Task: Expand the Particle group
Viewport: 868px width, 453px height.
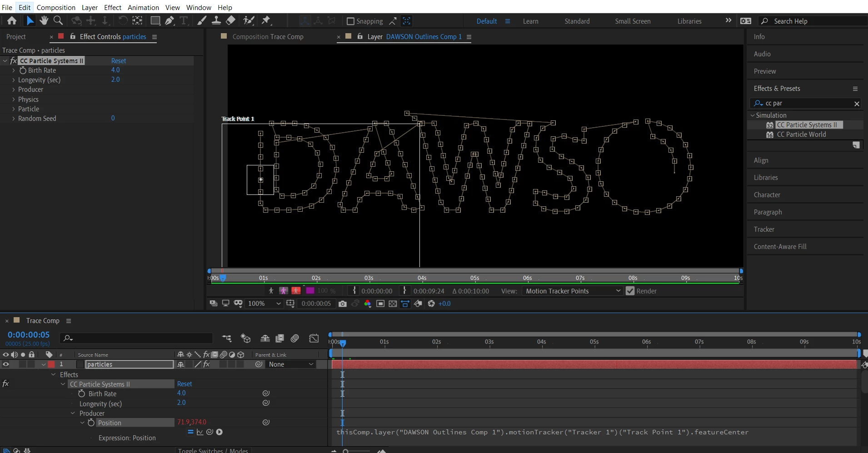Action: (14, 109)
